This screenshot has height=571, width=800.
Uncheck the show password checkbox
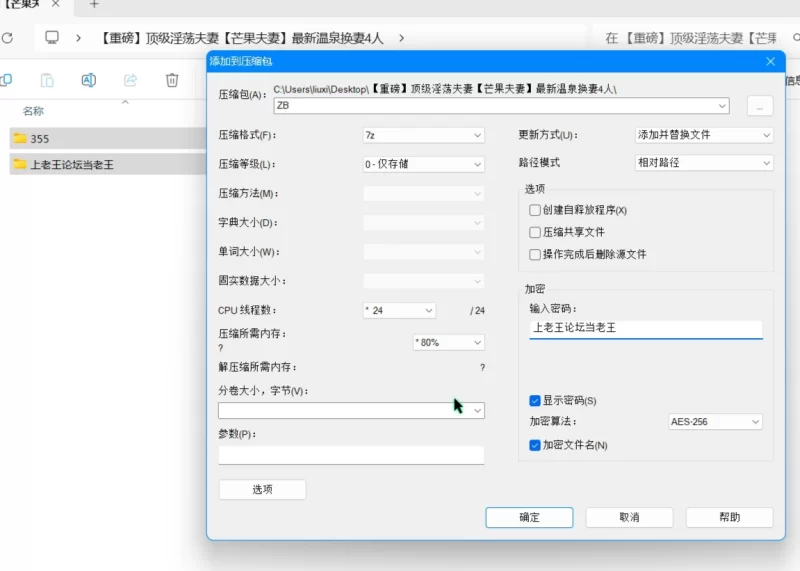(x=535, y=401)
